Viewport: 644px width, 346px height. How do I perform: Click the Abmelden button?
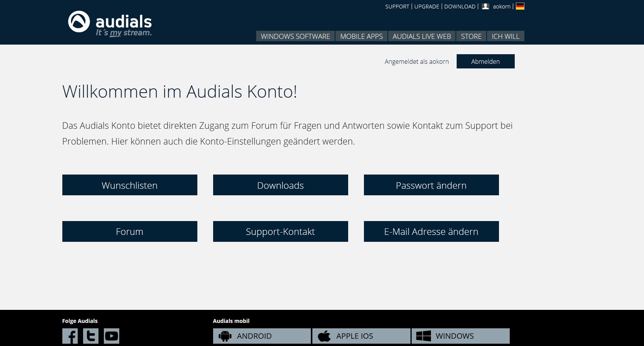coord(486,62)
